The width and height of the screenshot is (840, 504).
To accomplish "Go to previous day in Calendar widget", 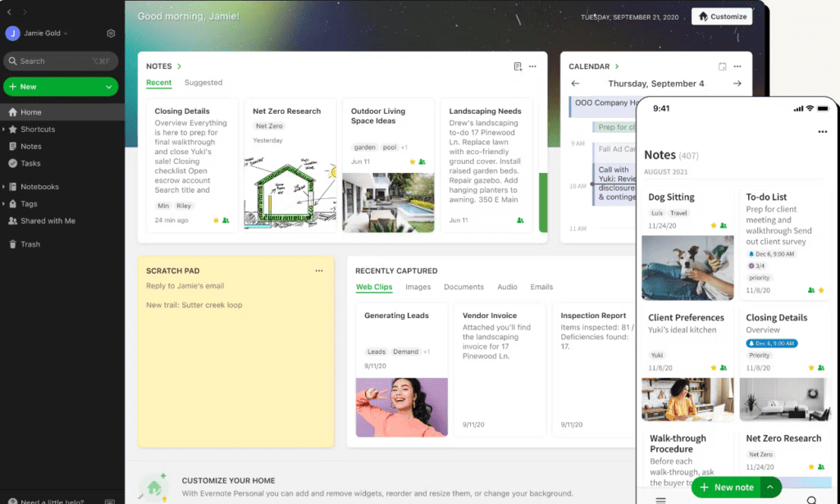I will click(575, 84).
